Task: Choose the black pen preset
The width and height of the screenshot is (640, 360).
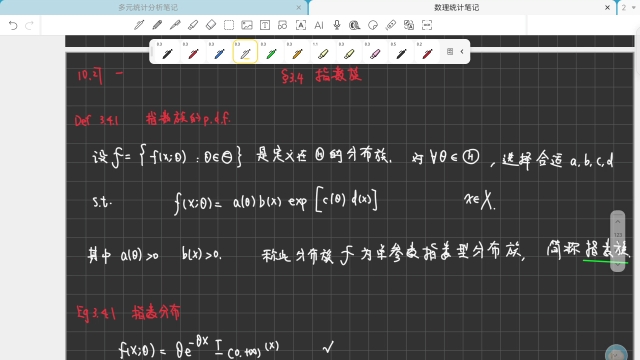Action: [167, 52]
